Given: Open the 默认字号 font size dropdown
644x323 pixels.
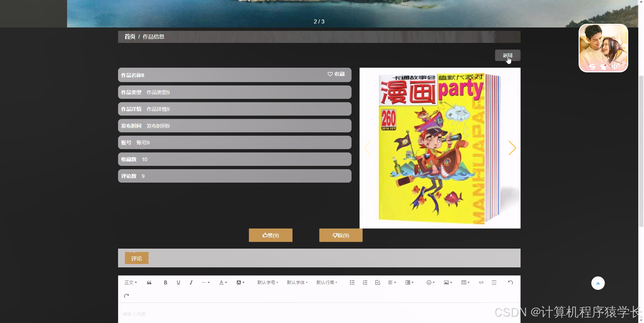Looking at the screenshot, I should 268,282.
